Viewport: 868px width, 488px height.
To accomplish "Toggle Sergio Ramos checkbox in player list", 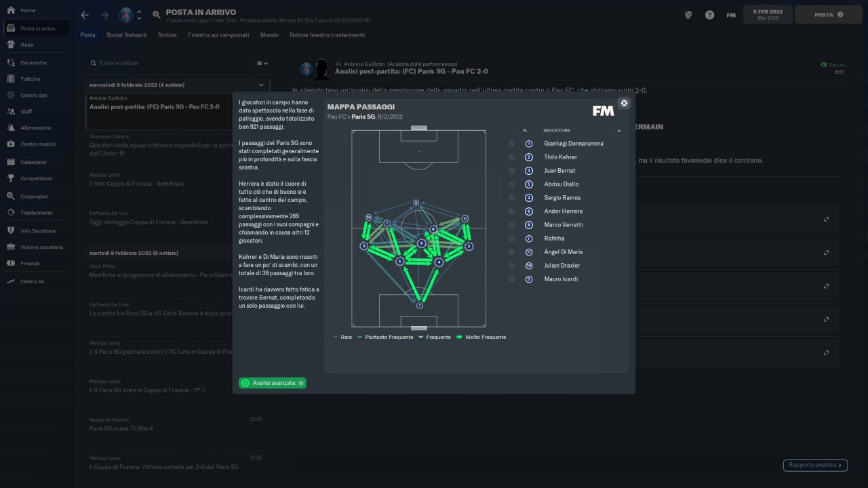I will coord(511,198).
